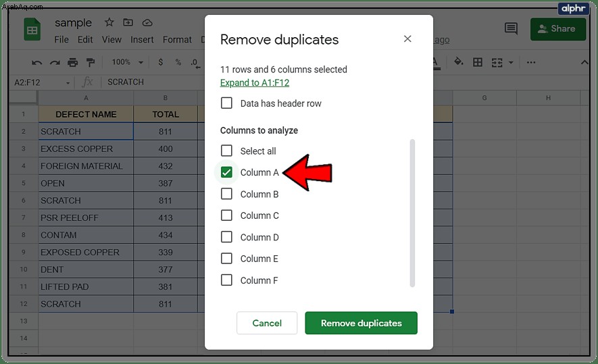
Task: Click the format as percent icon
Action: click(x=178, y=62)
